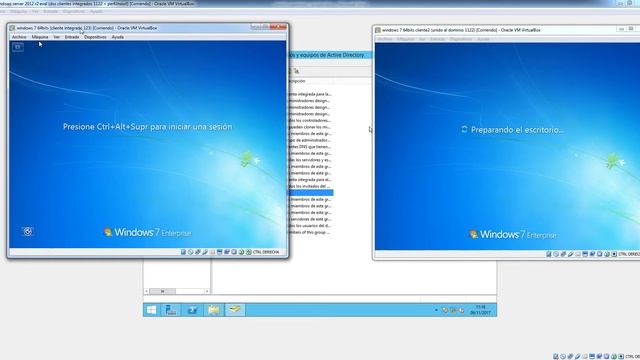Click hard disk activity icon in cliente integrado status bar
Screen dimensions: 640x360
point(183,252)
